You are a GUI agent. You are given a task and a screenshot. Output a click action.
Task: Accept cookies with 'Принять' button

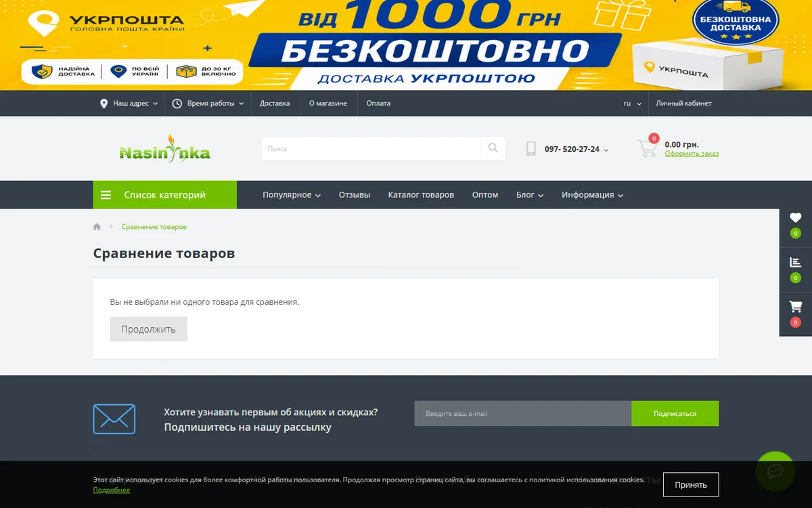pyautogui.click(x=691, y=485)
